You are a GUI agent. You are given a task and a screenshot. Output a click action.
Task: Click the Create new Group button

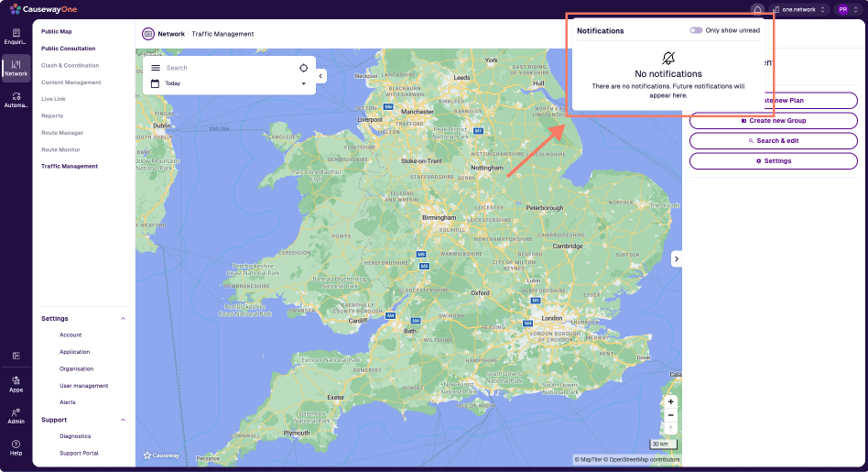point(773,120)
